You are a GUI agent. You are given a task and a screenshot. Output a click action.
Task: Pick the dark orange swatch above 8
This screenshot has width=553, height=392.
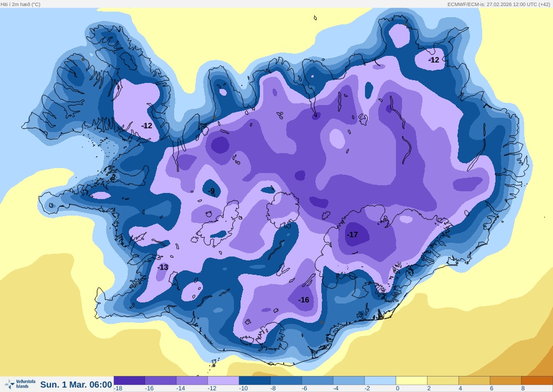click(537, 380)
